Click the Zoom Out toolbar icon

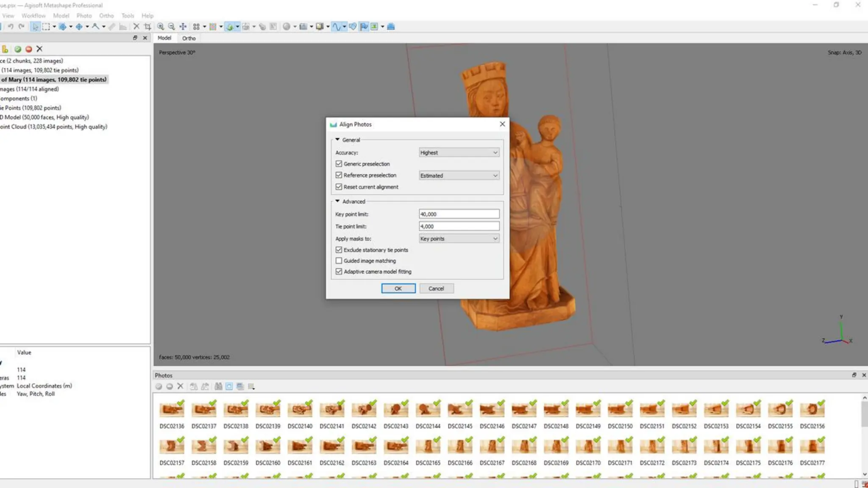coord(171,27)
